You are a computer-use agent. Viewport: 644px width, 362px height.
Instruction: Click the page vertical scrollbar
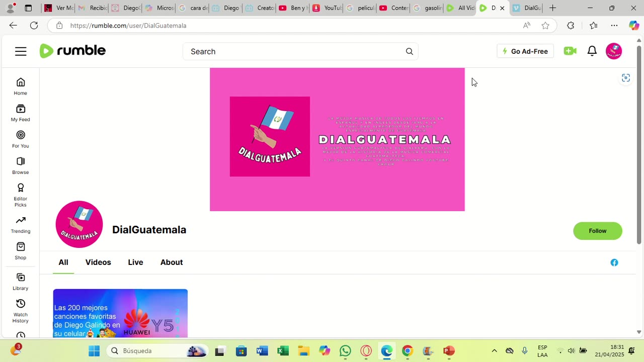[639, 145]
